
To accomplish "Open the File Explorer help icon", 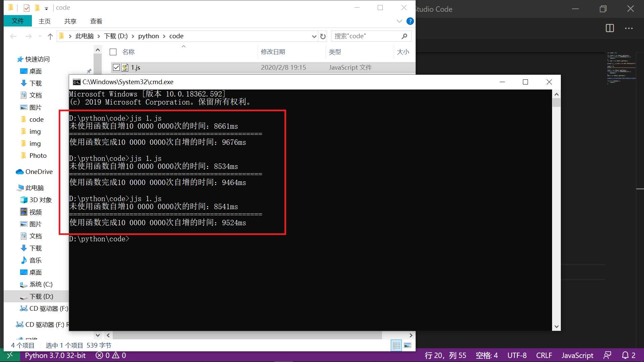I will (x=410, y=21).
